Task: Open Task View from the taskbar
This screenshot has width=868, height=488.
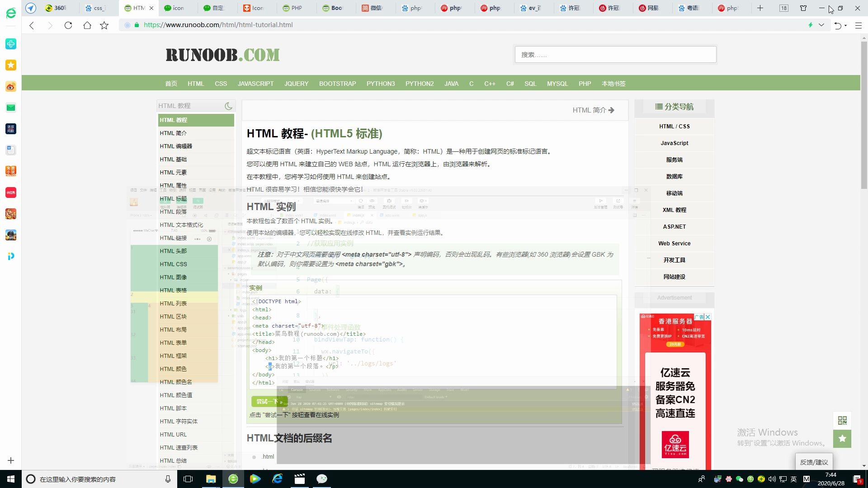Action: (188, 479)
